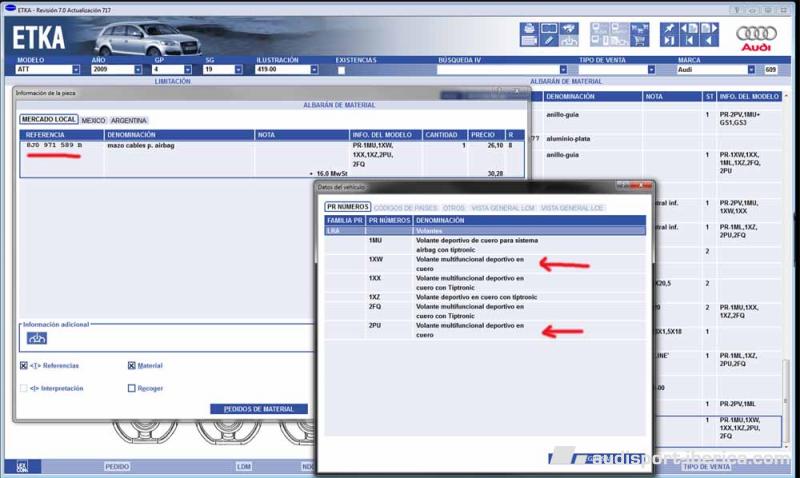The width and height of the screenshot is (800, 478).
Task: Open the OTROS tab
Action: click(454, 208)
